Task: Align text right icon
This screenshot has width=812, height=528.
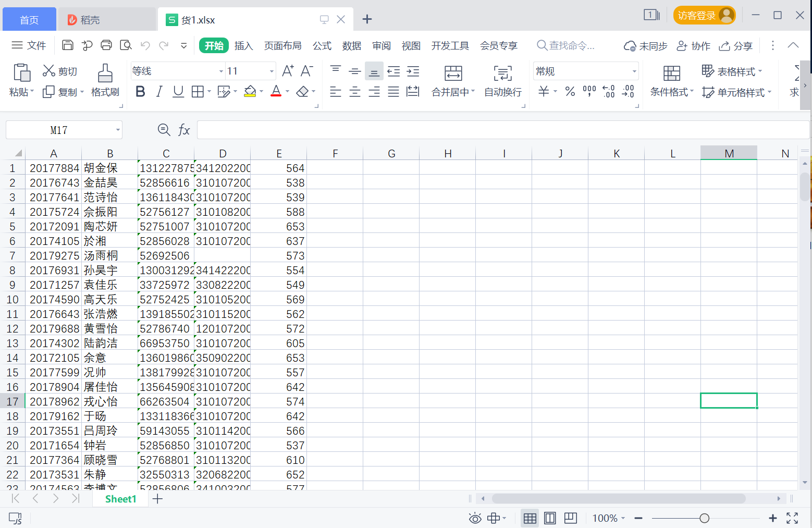Action: click(x=374, y=92)
